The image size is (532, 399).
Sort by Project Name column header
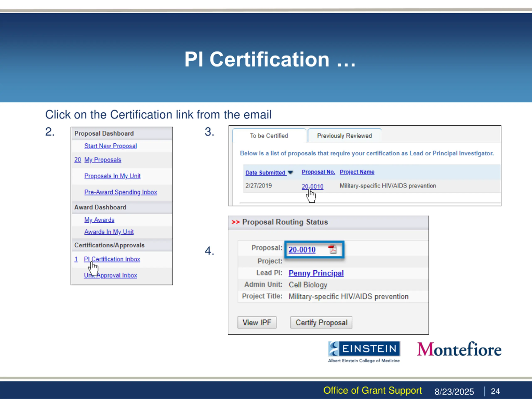tap(357, 172)
